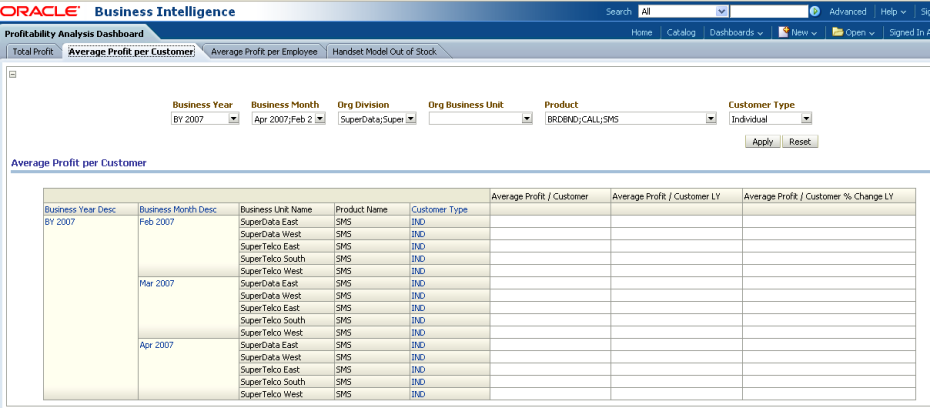The width and height of the screenshot is (930, 408).
Task: Open the Business Month dropdown
Action: [x=288, y=119]
